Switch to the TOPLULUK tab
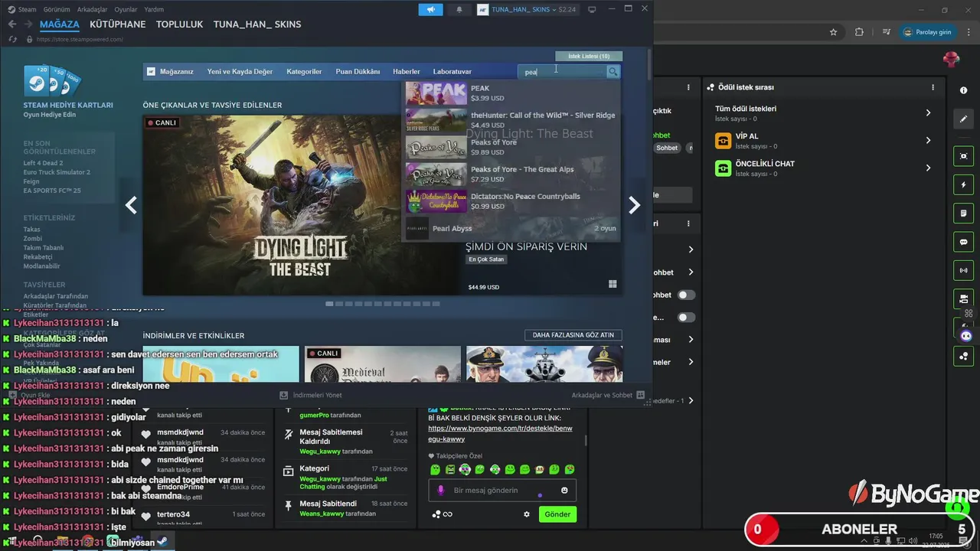980x551 pixels. point(180,24)
